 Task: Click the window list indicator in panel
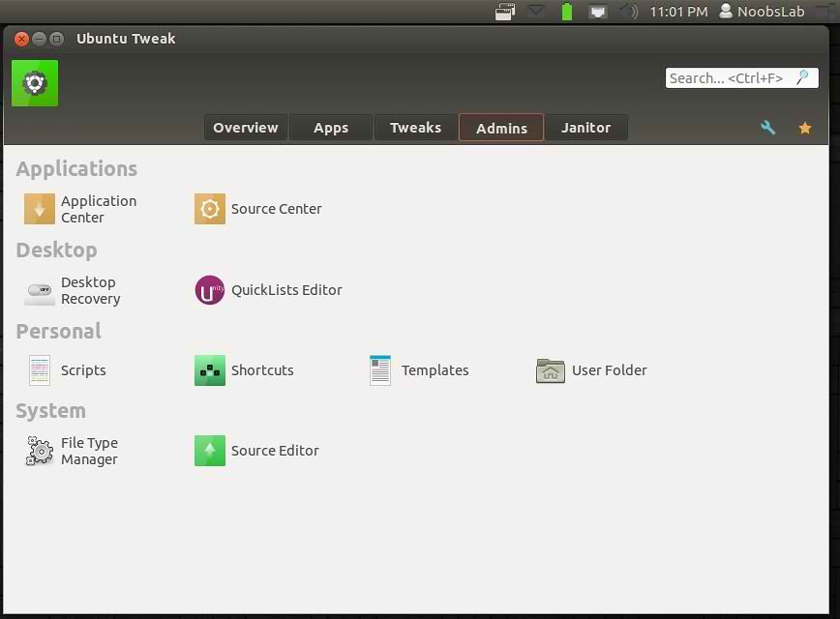(x=504, y=12)
